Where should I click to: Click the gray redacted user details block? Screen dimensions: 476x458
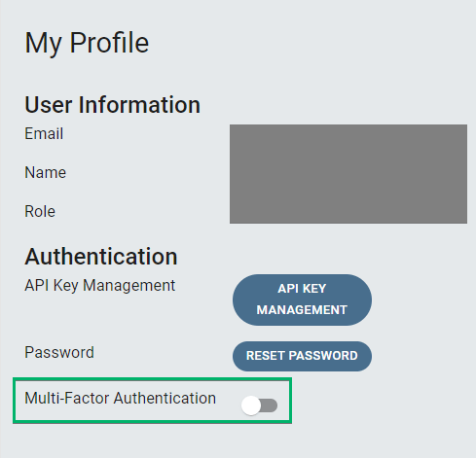pyautogui.click(x=348, y=174)
